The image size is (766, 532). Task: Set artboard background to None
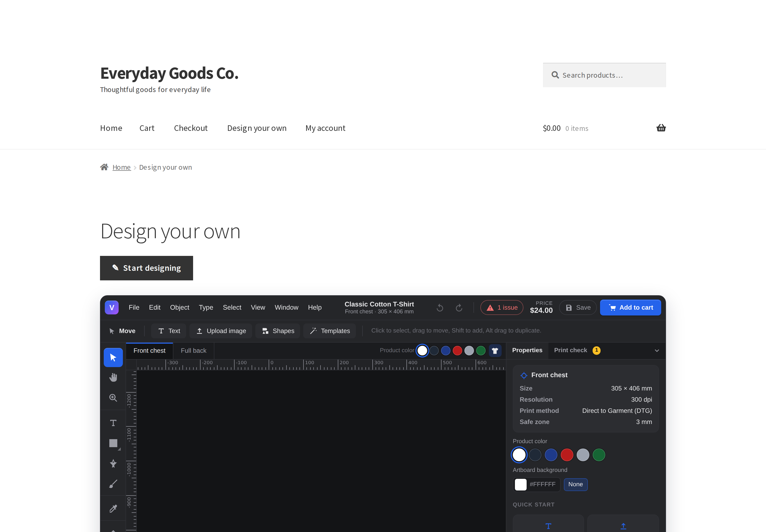click(x=575, y=484)
